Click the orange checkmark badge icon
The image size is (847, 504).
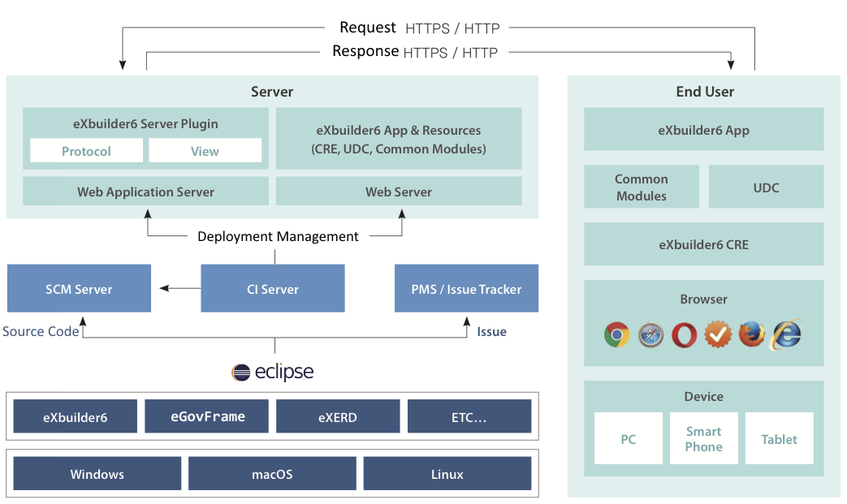718,334
